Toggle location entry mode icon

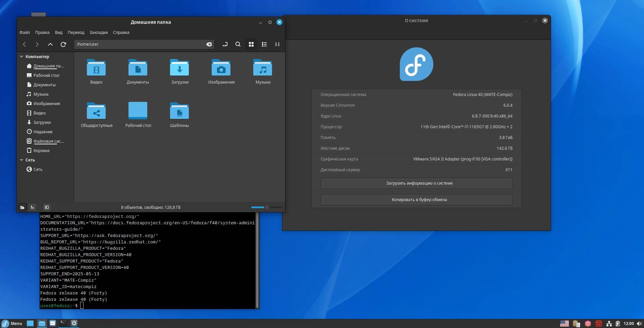coord(225,44)
